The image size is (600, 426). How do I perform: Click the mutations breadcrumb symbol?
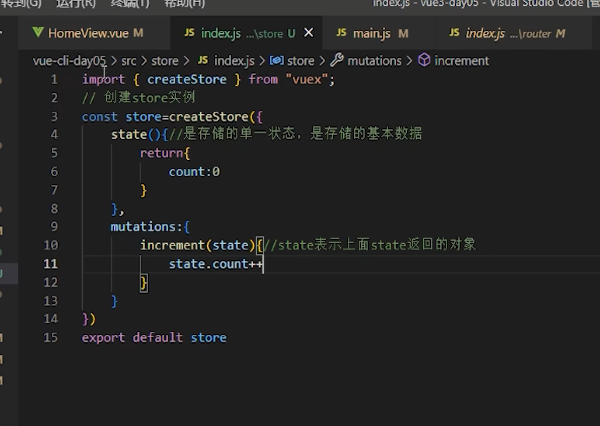[x=374, y=61]
